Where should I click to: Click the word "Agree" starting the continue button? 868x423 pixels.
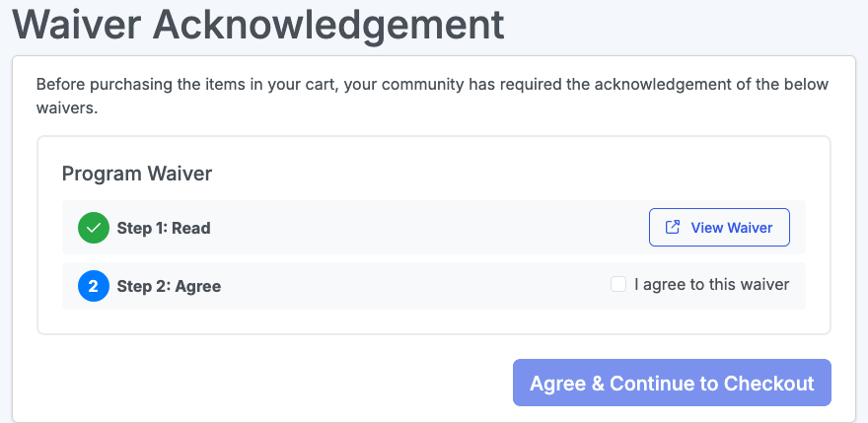(558, 384)
